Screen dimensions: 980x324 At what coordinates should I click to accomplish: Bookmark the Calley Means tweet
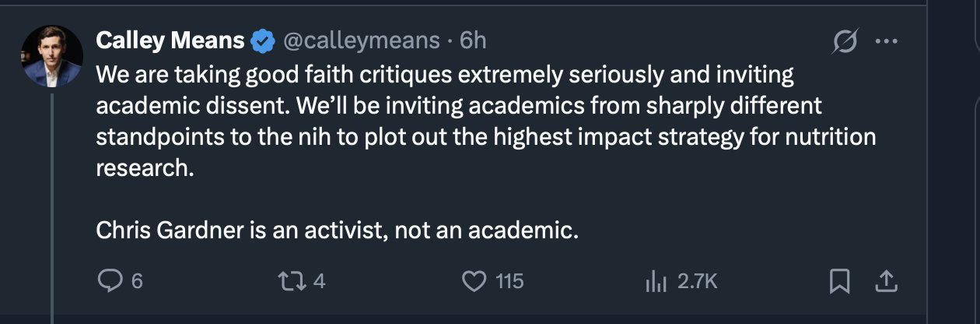pos(839,281)
